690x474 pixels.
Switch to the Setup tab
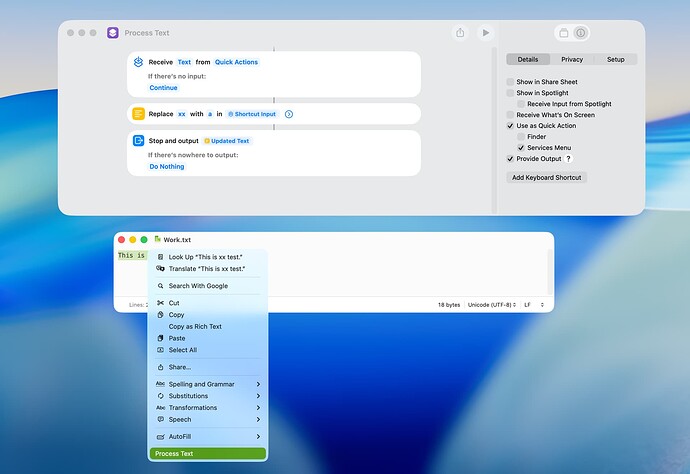615,59
